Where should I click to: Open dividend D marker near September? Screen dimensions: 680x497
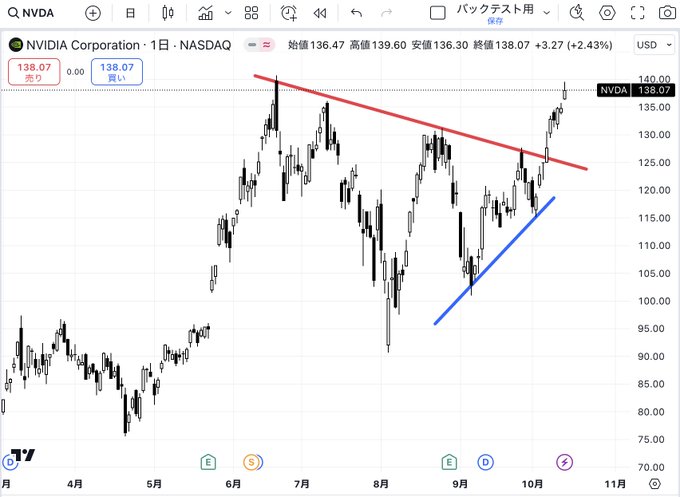(x=485, y=462)
